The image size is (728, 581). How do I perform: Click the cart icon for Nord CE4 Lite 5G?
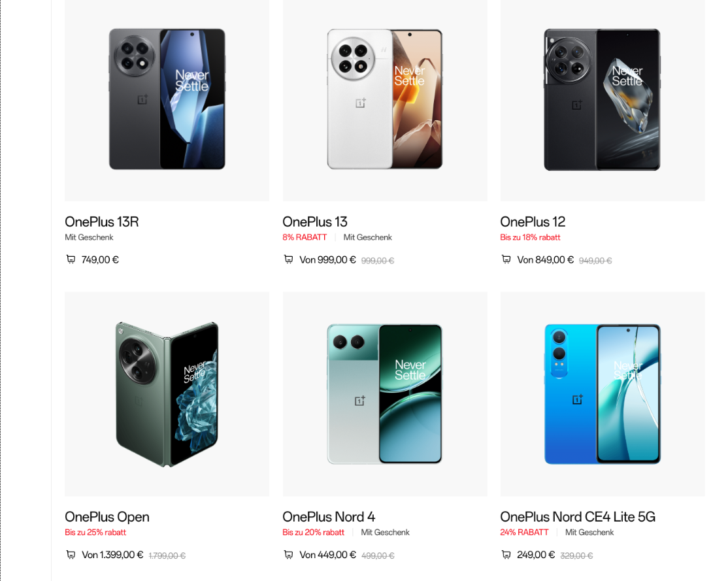(506, 554)
